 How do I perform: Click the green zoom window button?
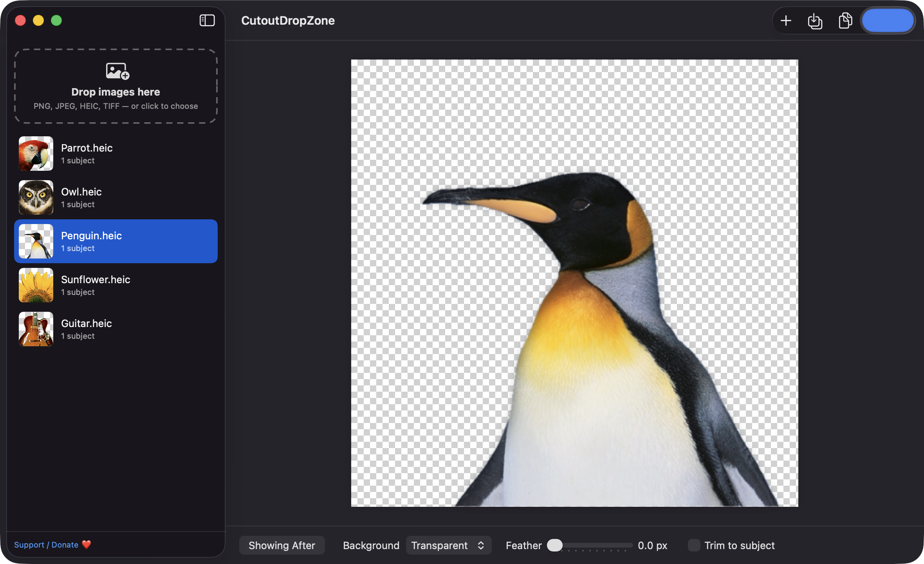pos(56,20)
